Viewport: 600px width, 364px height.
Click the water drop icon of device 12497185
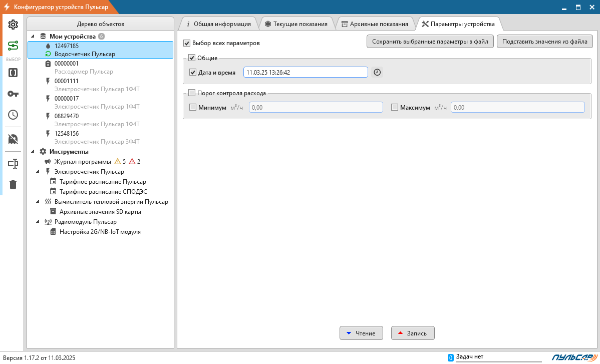pyautogui.click(x=48, y=46)
